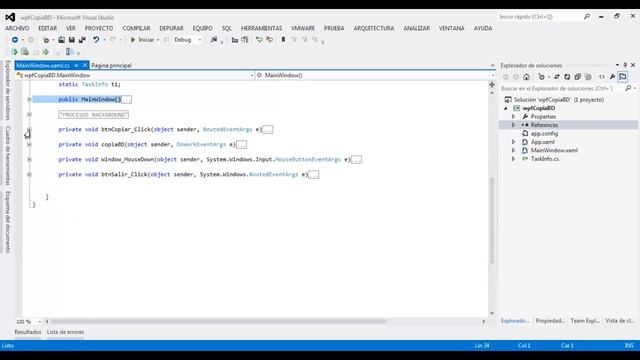Click the first green icon in second toolbar row
The height and width of the screenshot is (360, 640).
coord(15,52)
